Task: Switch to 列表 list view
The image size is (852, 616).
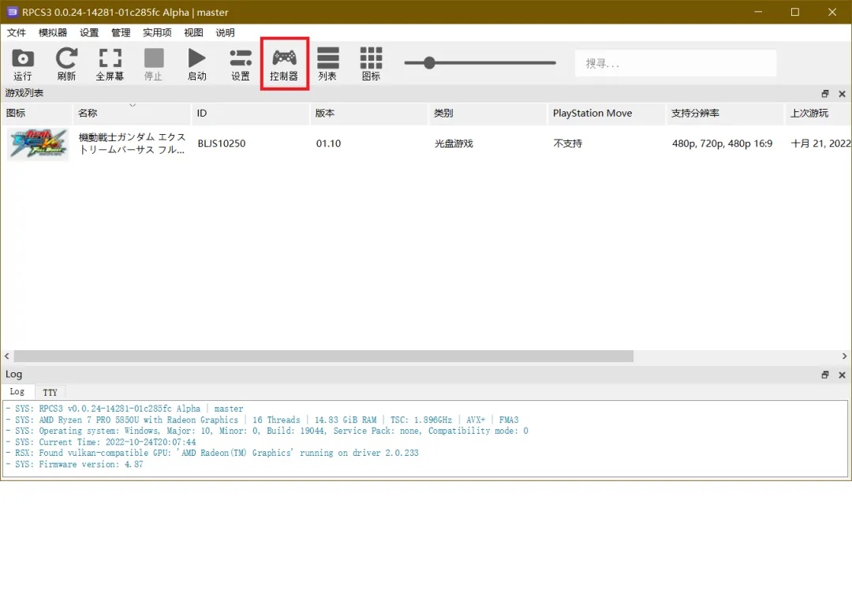Action: pyautogui.click(x=327, y=64)
